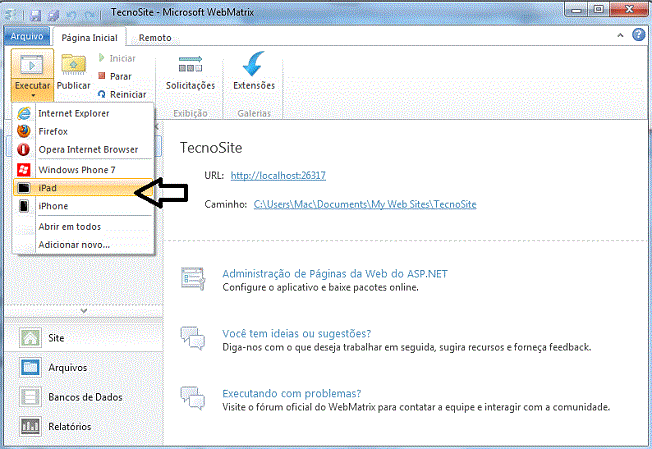Maximize the WebMatrix window

(x=598, y=9)
